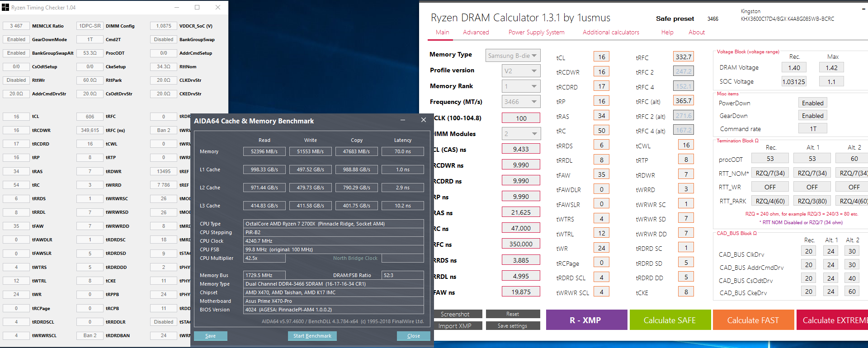
Task: Expand the Profile version dropdown
Action: pyautogui.click(x=521, y=71)
